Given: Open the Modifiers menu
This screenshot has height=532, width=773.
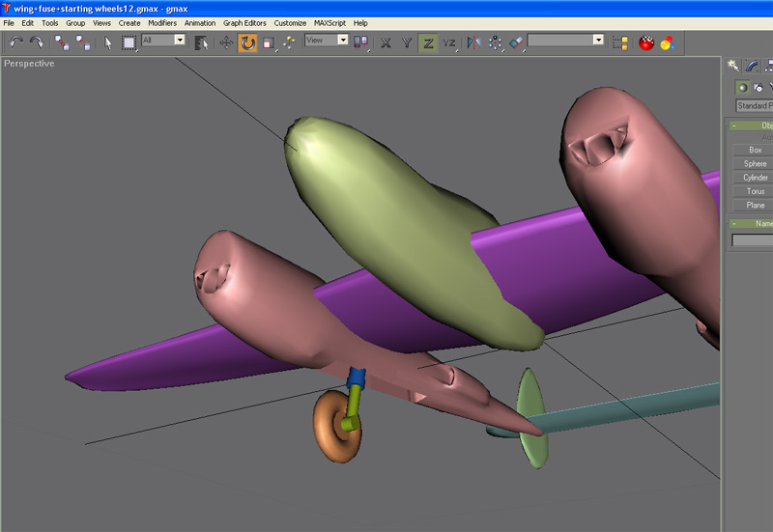Looking at the screenshot, I should click(162, 22).
